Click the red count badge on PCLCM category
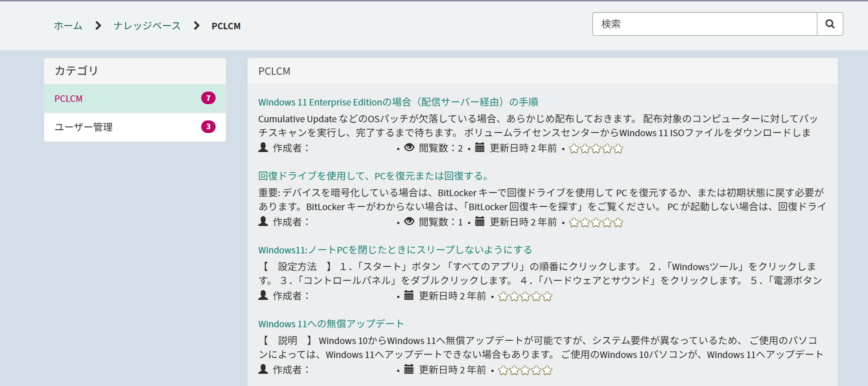The height and width of the screenshot is (386, 868). (x=209, y=98)
